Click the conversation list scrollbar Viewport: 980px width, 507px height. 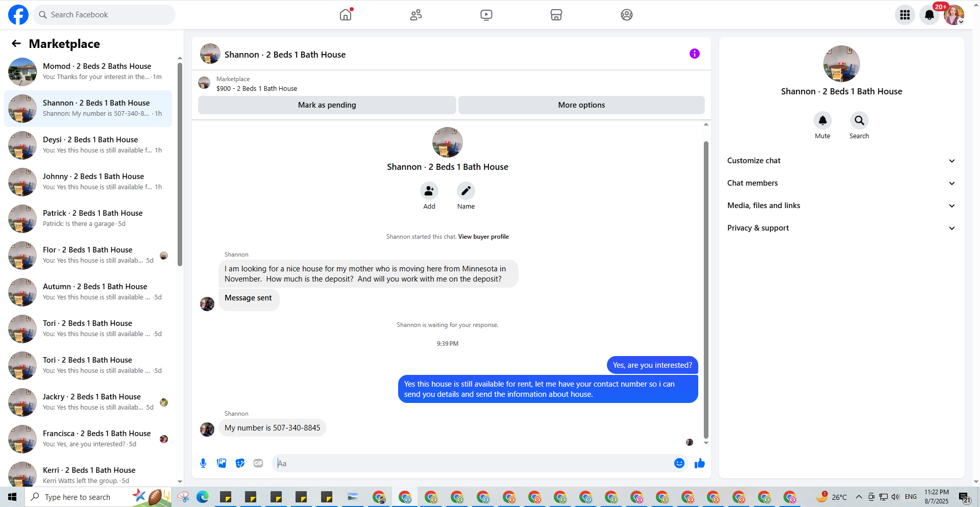pyautogui.click(x=180, y=163)
